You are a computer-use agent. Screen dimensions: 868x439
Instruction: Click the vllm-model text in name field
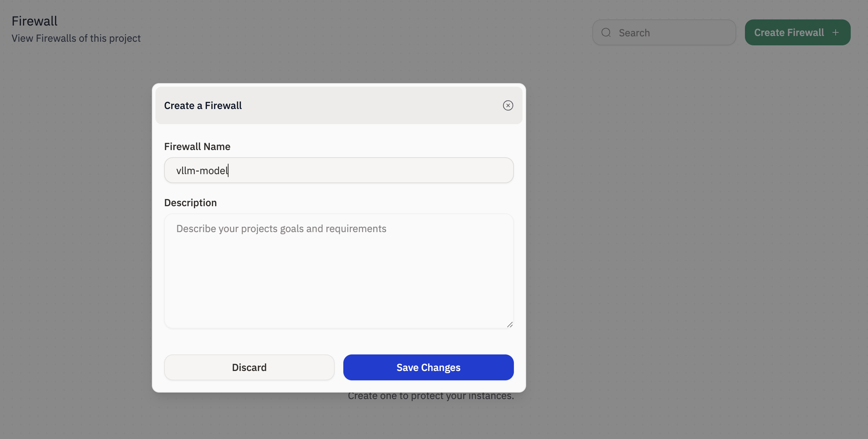click(x=202, y=171)
